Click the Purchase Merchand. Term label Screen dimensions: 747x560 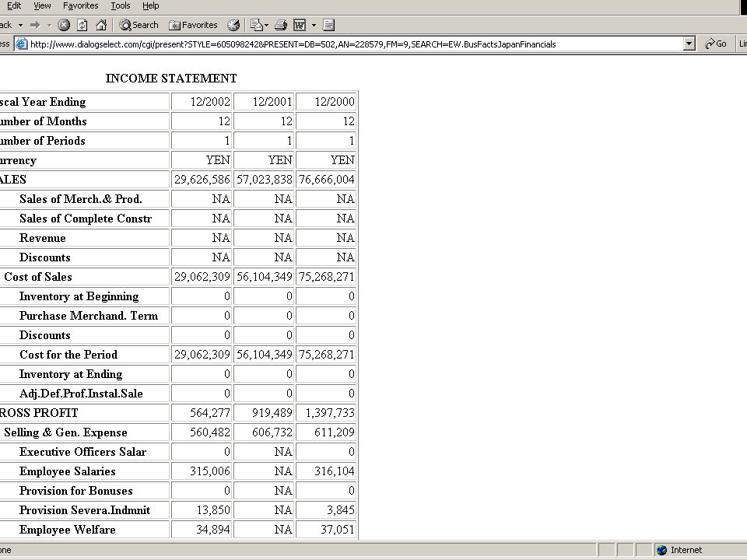pyautogui.click(x=89, y=316)
